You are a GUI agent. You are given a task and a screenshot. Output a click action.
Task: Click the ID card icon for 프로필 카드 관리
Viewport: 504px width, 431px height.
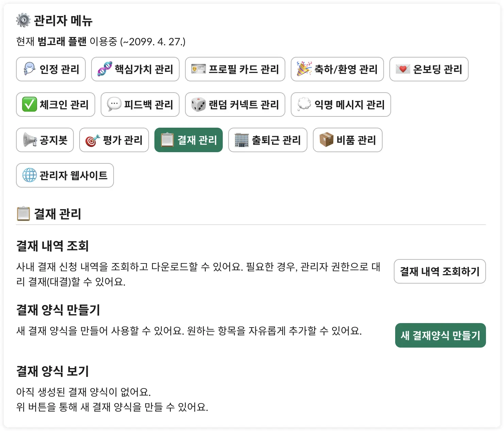click(198, 69)
